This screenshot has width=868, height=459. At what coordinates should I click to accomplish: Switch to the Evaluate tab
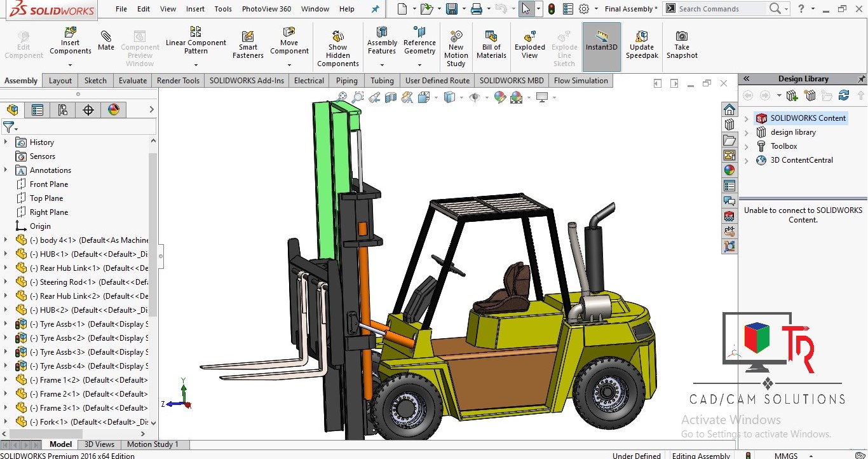pos(133,81)
